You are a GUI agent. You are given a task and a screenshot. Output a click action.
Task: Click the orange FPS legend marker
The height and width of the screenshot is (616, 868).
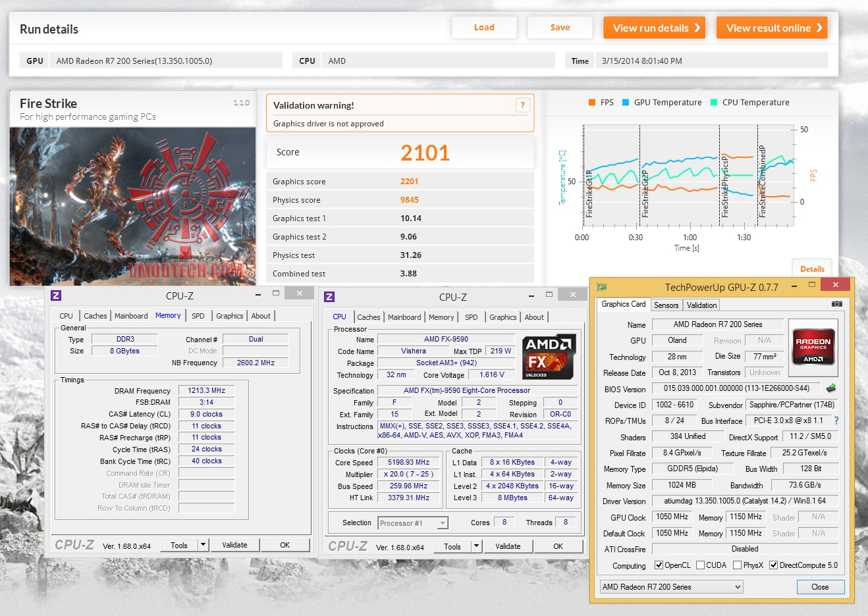591,103
